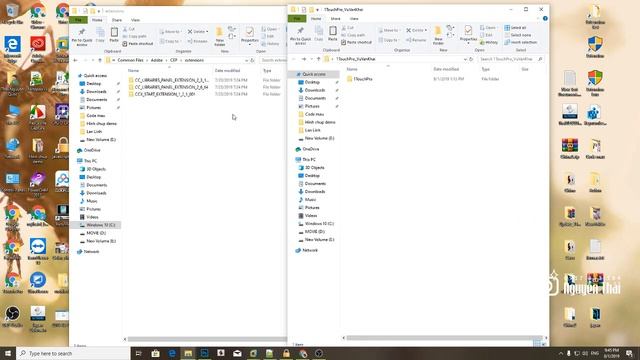Click Pin to Quick access in extensions window

(82, 36)
